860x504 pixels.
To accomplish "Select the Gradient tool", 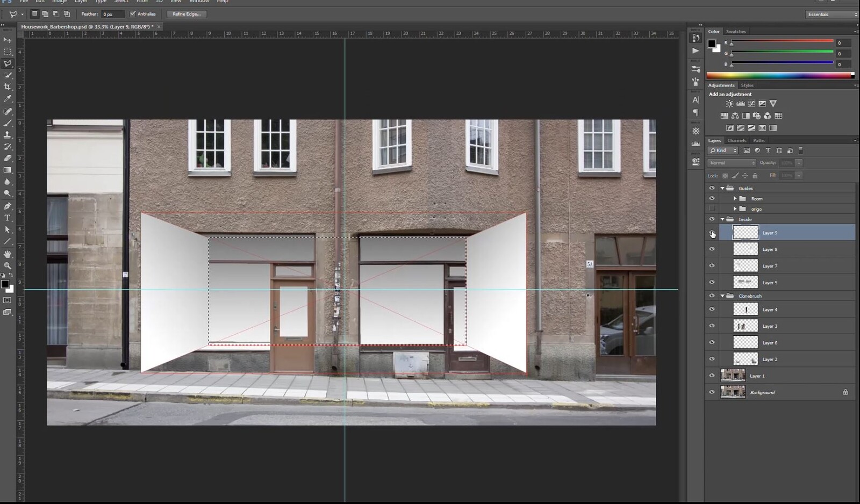I will (8, 170).
